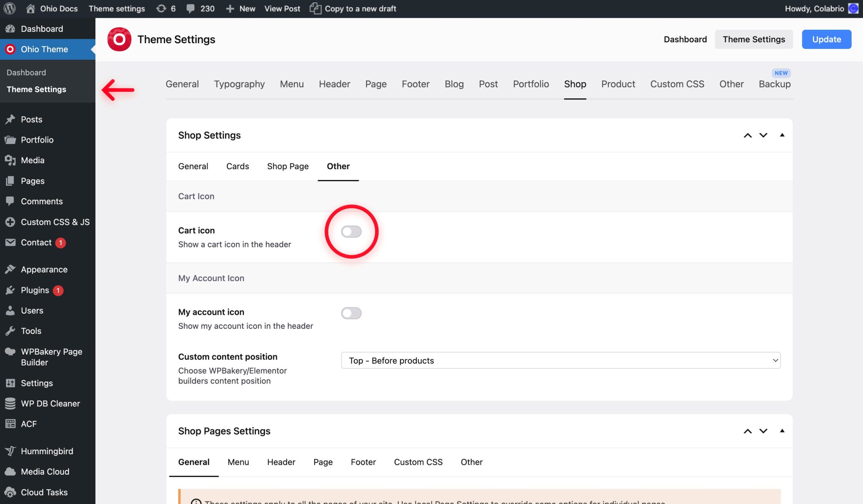Viewport: 863px width, 504px height.
Task: Click the plus New icon in admin bar
Action: pyautogui.click(x=230, y=8)
